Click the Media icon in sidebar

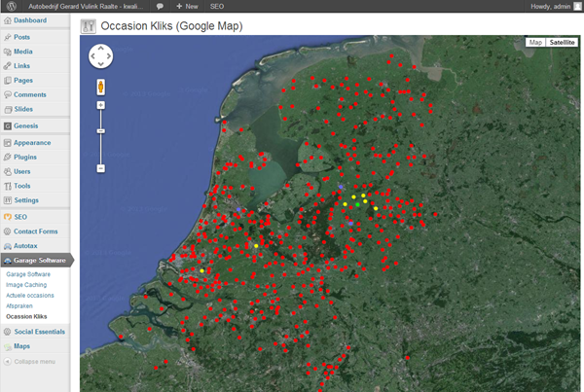8,52
